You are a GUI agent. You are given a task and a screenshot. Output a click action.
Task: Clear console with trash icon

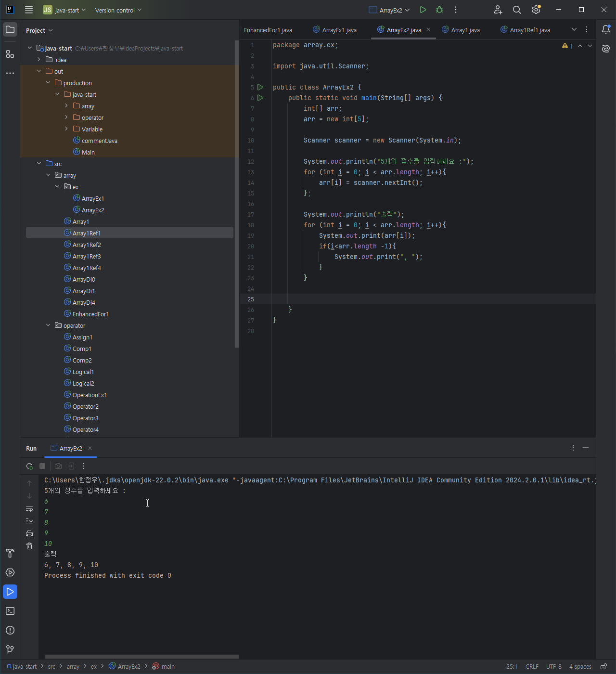pos(29,546)
